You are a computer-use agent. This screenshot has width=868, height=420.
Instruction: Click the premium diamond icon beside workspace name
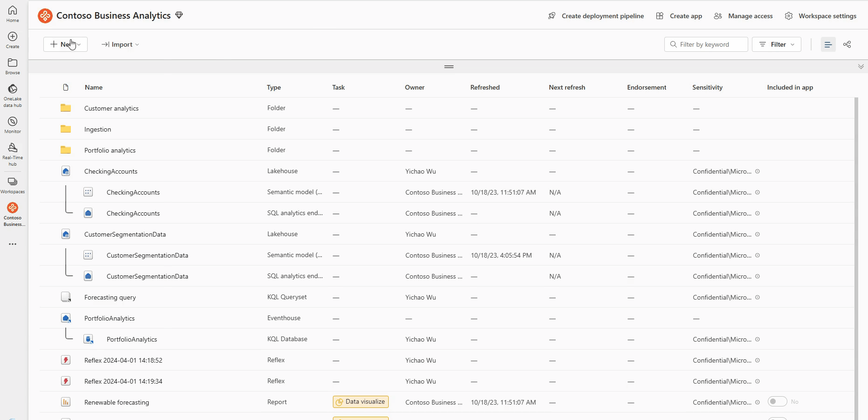coord(179,15)
